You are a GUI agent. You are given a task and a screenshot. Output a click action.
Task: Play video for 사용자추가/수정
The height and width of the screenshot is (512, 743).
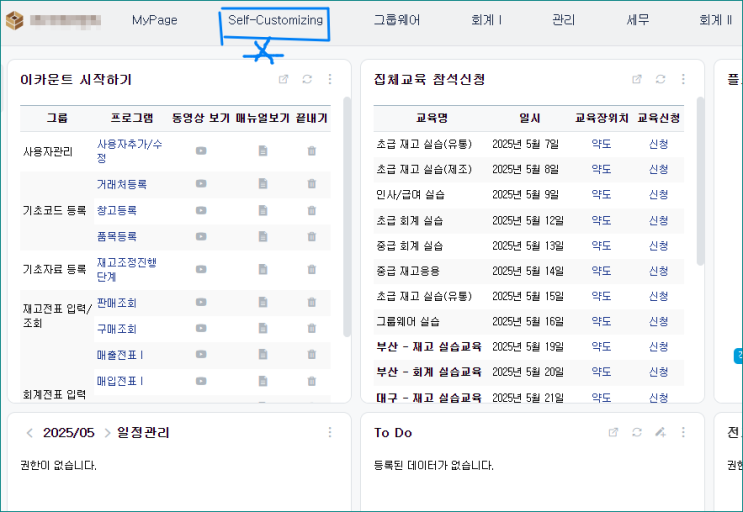(x=201, y=151)
